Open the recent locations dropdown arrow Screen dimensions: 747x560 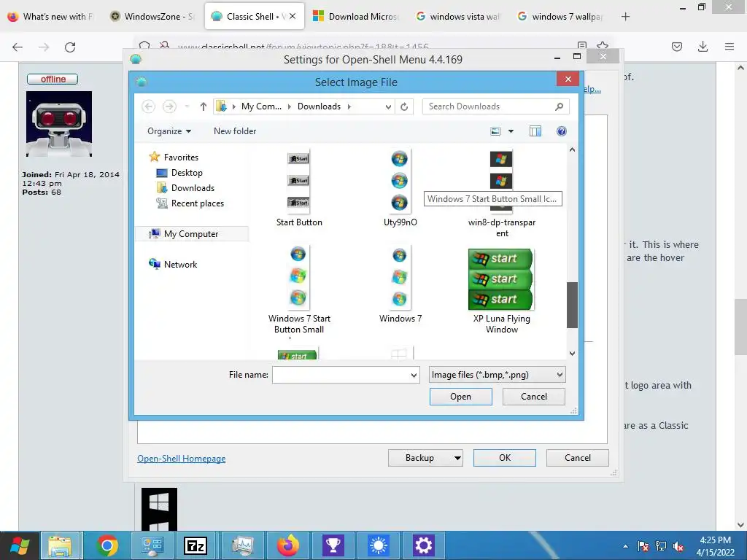click(x=187, y=106)
